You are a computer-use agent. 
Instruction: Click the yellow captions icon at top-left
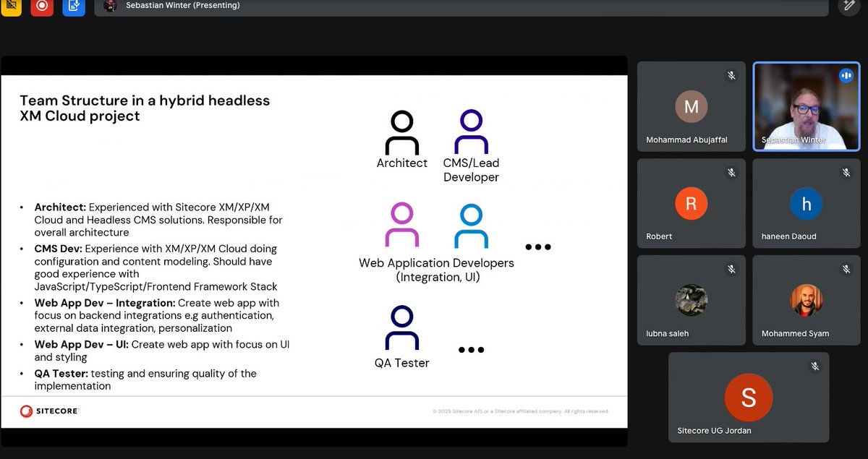(10, 6)
